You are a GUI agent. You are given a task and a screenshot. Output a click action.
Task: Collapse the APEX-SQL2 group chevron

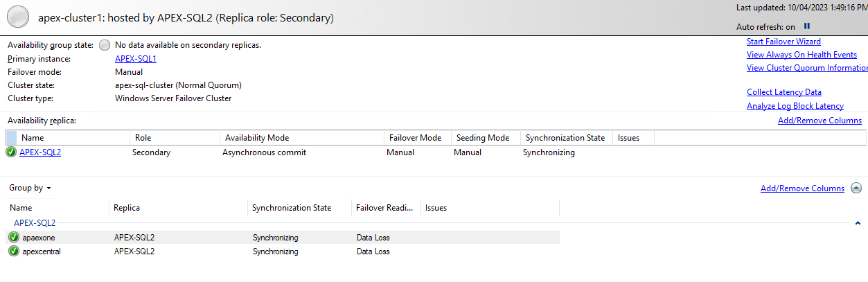858,223
